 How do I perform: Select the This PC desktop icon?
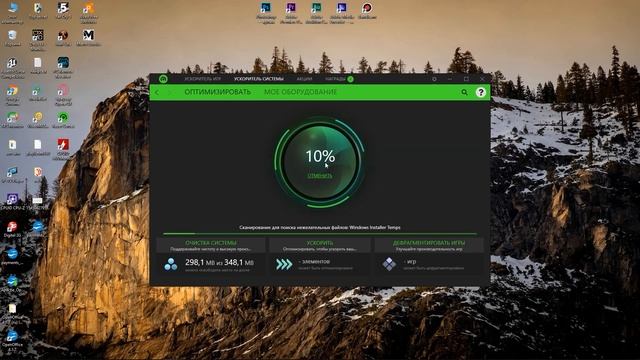[13, 12]
